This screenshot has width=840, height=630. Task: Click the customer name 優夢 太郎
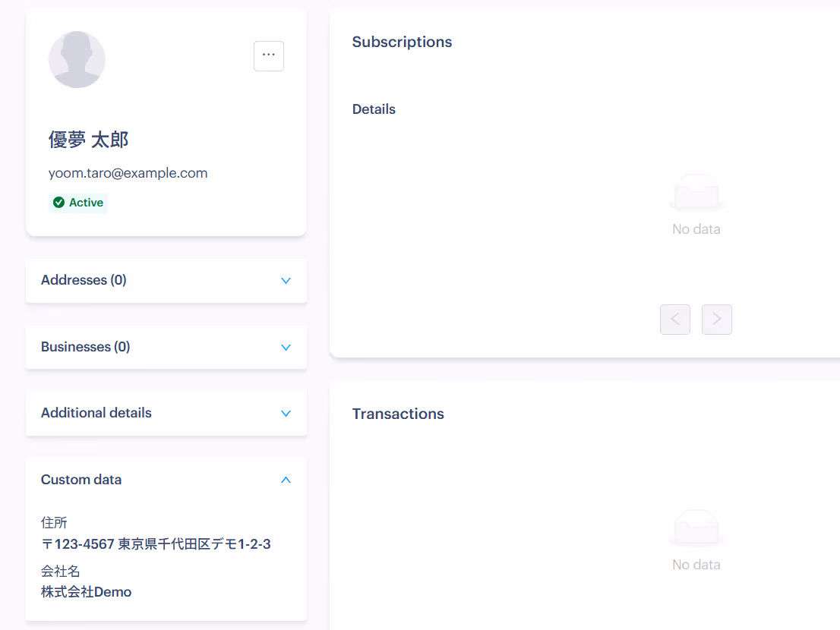coord(88,140)
